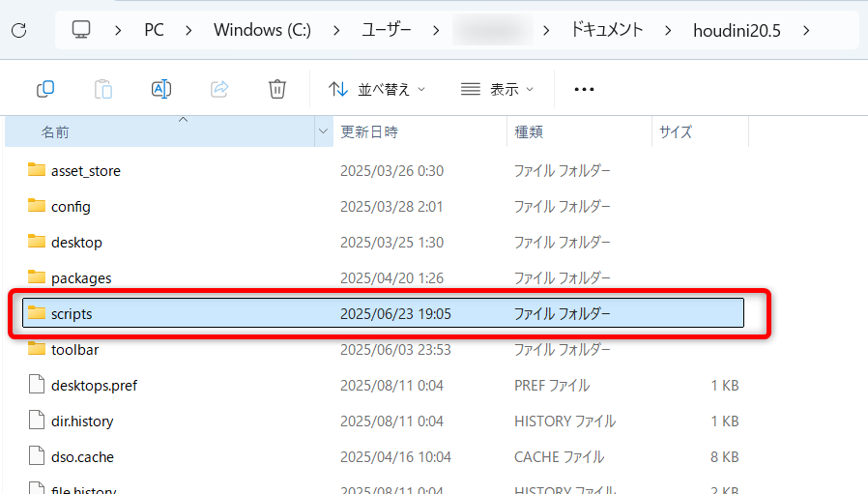The width and height of the screenshot is (868, 494).
Task: Go to houdini20.5 breadcrumb
Action: point(737,31)
